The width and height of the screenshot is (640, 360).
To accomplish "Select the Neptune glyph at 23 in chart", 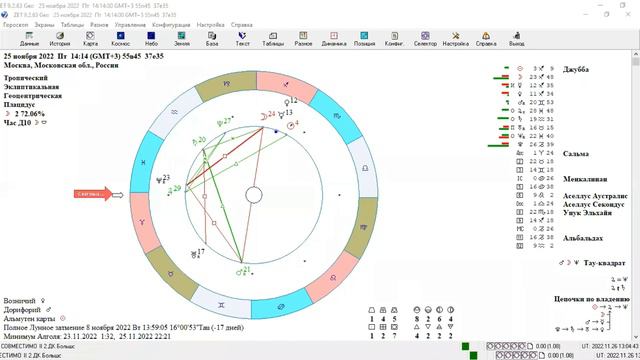I will point(160,180).
